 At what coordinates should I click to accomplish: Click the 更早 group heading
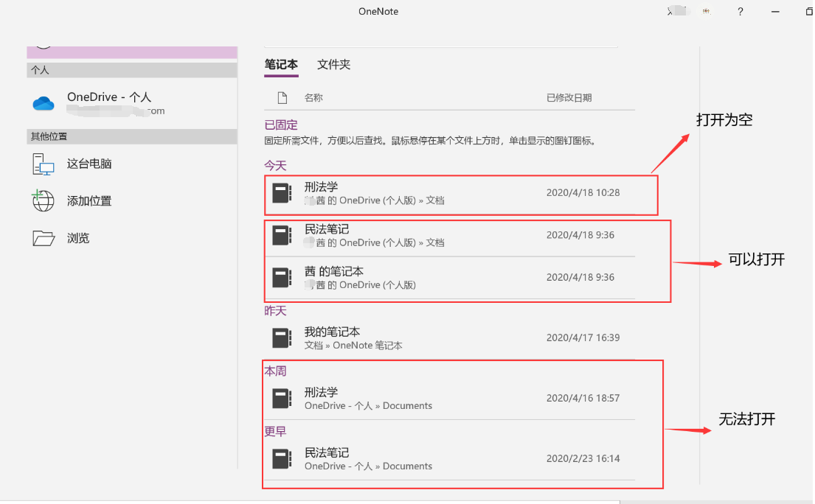(x=276, y=431)
